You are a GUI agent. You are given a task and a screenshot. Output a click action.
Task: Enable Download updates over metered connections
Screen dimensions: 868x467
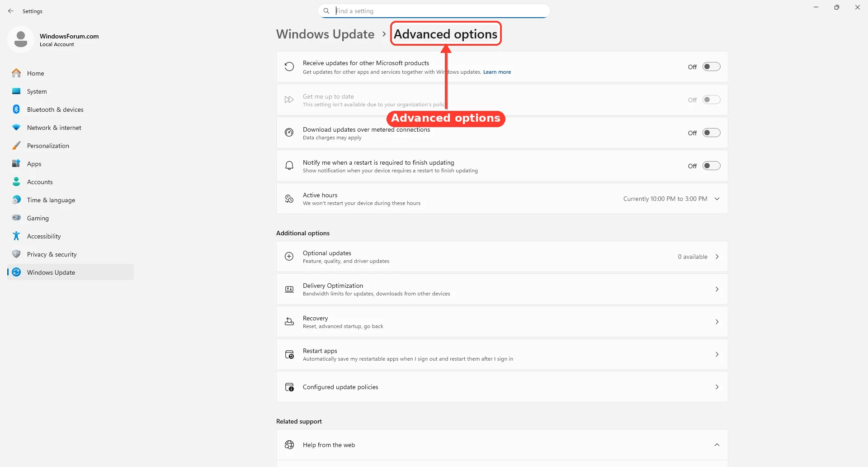click(x=711, y=133)
